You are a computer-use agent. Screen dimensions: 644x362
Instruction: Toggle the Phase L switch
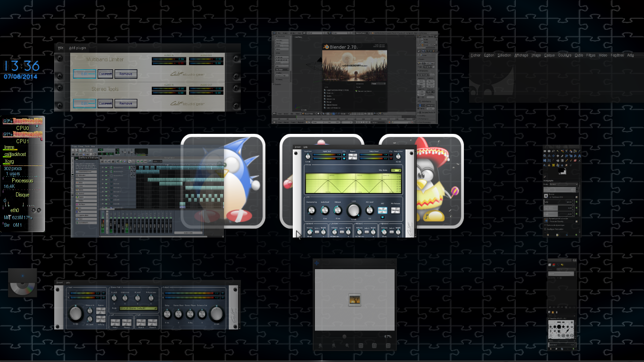pos(127,322)
